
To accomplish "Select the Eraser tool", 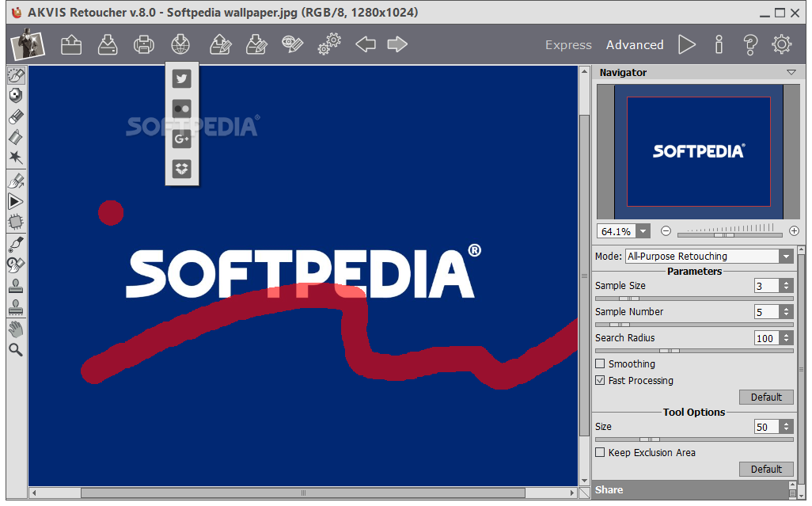I will pyautogui.click(x=16, y=116).
